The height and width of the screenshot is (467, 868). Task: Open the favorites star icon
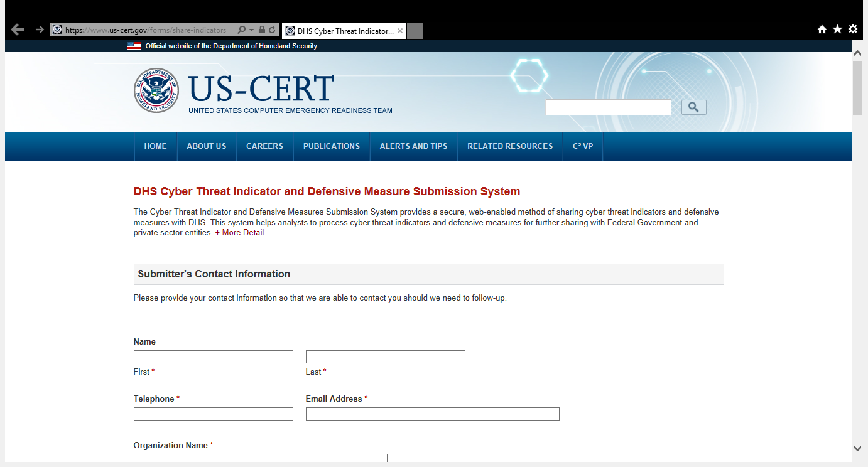click(x=837, y=29)
